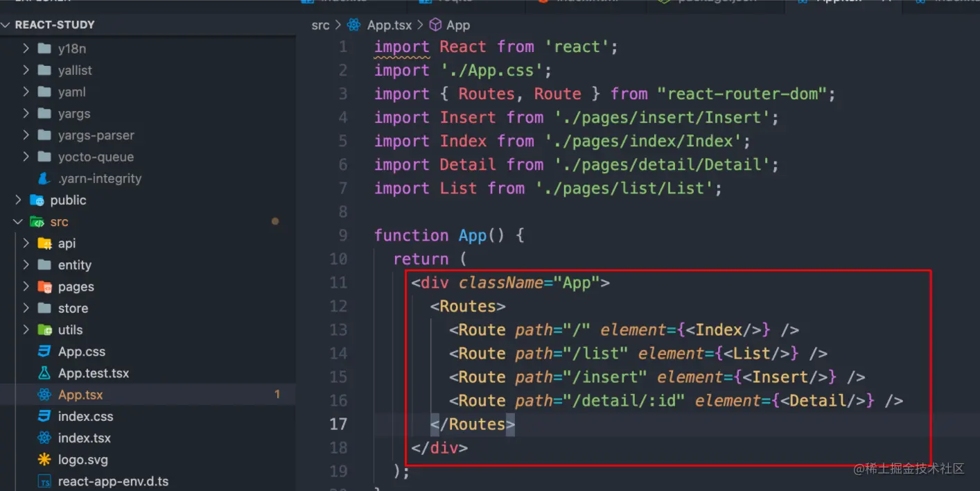Screen dimensions: 980x491
Task: Expand the utils folder chevron
Action: pyautogui.click(x=26, y=329)
